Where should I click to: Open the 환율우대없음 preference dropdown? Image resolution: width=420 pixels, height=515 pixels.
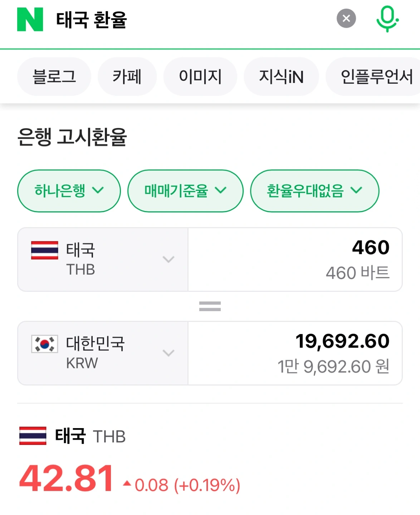pyautogui.click(x=314, y=191)
